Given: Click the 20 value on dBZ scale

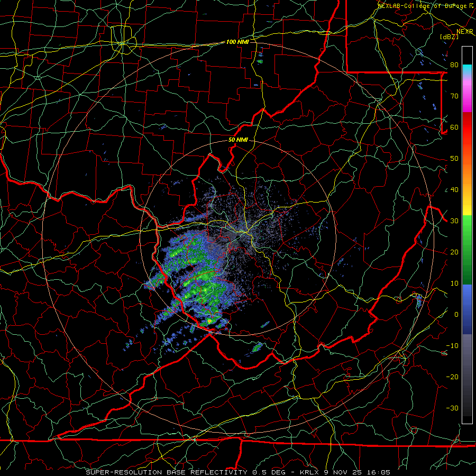Looking at the screenshot, I should (454, 252).
